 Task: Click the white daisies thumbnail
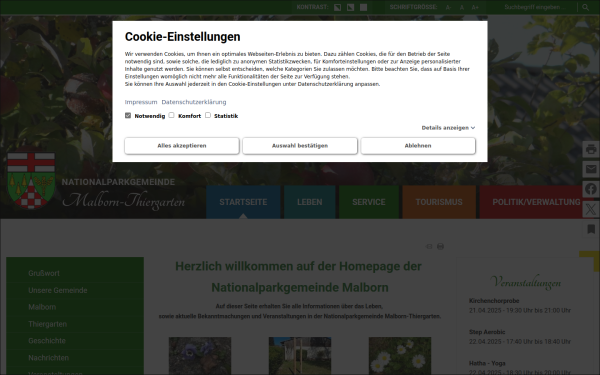point(400,356)
